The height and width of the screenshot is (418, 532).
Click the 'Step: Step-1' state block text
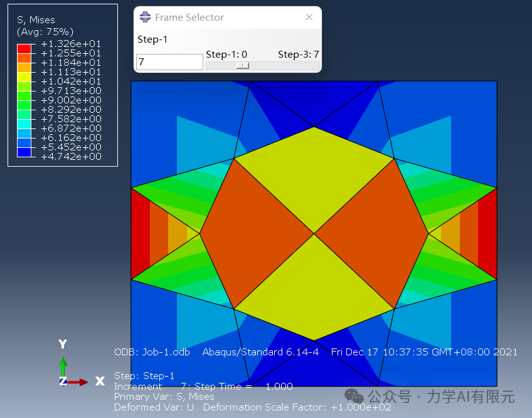pos(144,376)
